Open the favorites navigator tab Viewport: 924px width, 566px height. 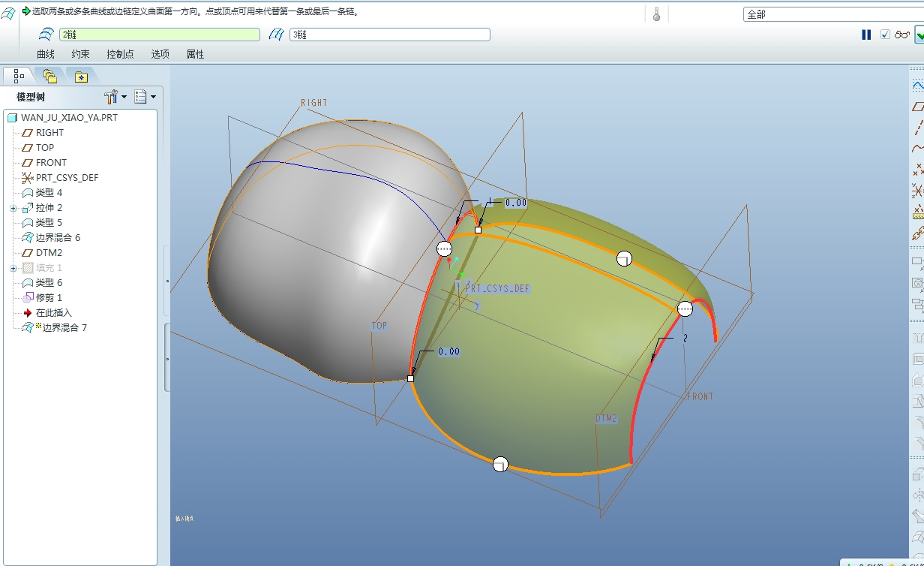81,76
